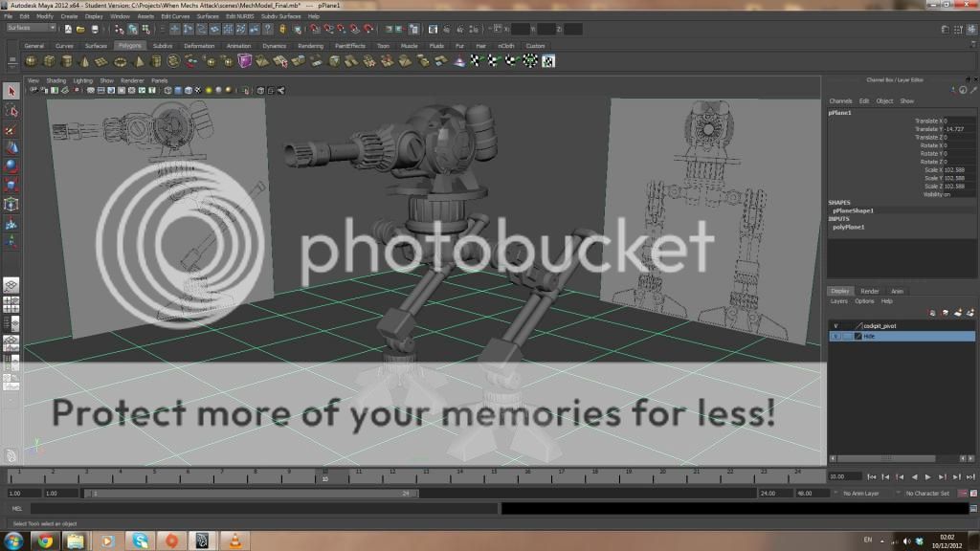Switch to the Animation shelf tab

(238, 46)
